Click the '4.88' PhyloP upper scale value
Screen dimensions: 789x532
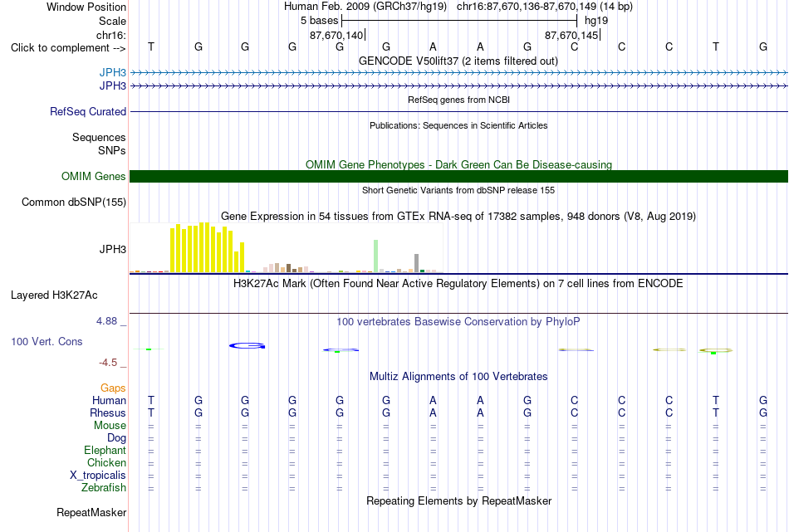click(106, 321)
